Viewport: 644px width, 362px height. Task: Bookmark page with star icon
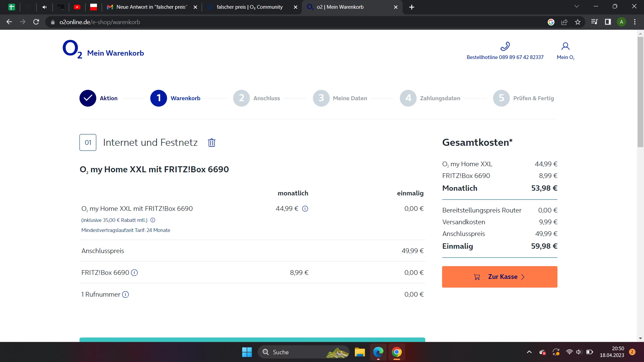578,22
